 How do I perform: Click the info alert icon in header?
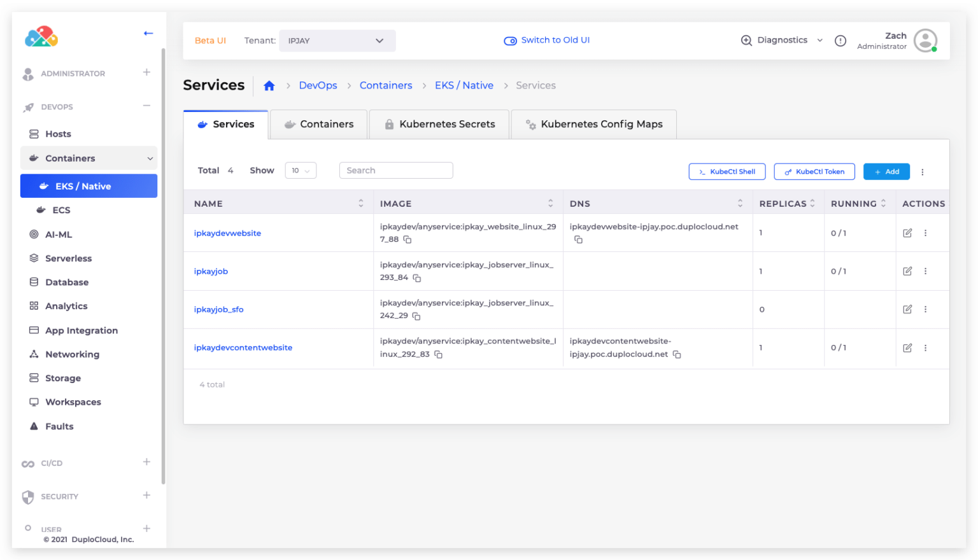coord(840,41)
